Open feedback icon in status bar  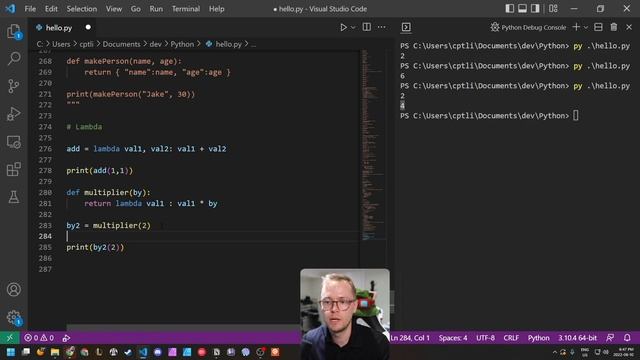tap(610, 338)
